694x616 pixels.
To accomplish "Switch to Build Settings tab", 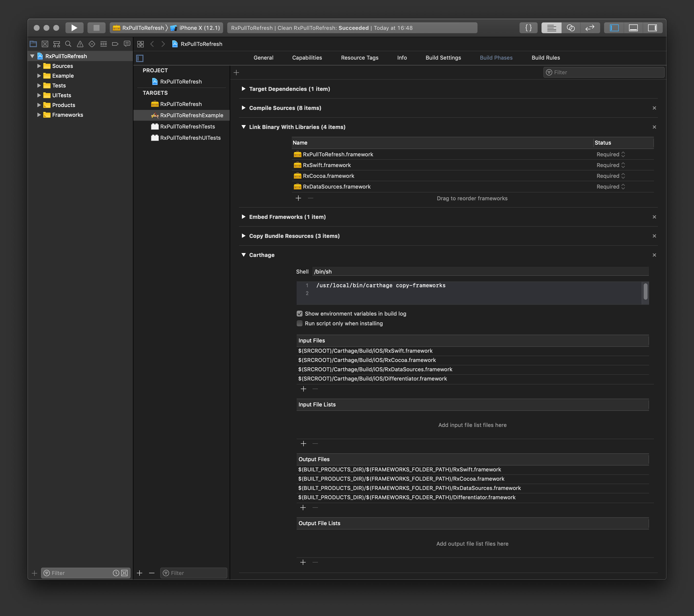I will coord(443,58).
